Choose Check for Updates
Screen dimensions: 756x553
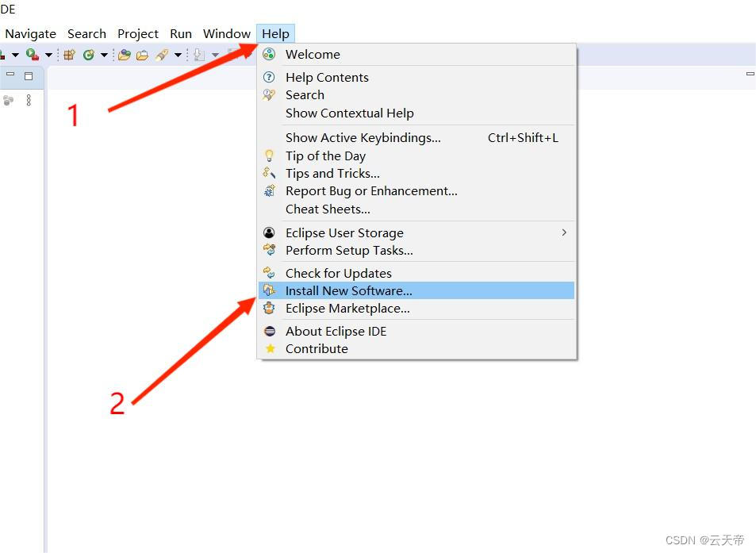click(417, 274)
